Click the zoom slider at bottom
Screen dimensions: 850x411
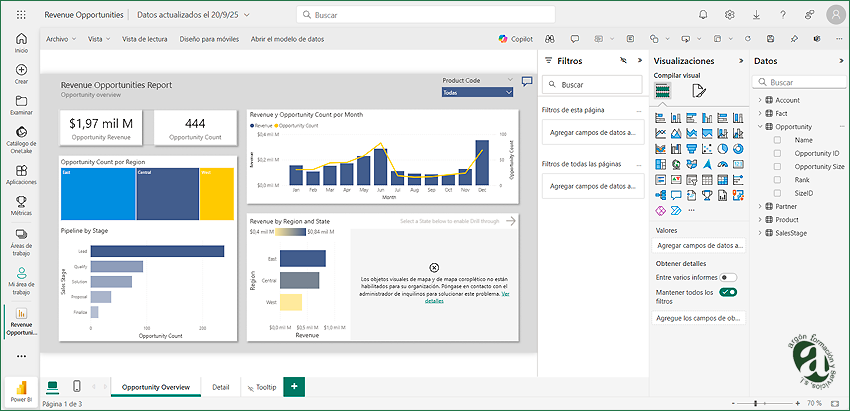click(765, 403)
